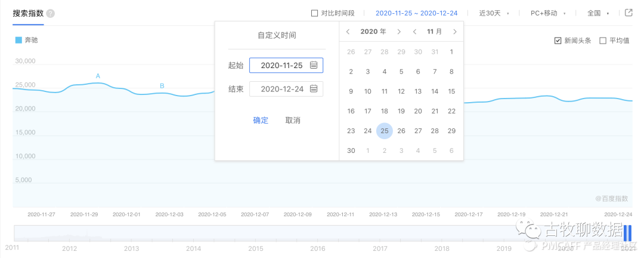This screenshot has width=644, height=258.
Task: Click the 2020-12-01 x-axis label
Action: (126, 214)
